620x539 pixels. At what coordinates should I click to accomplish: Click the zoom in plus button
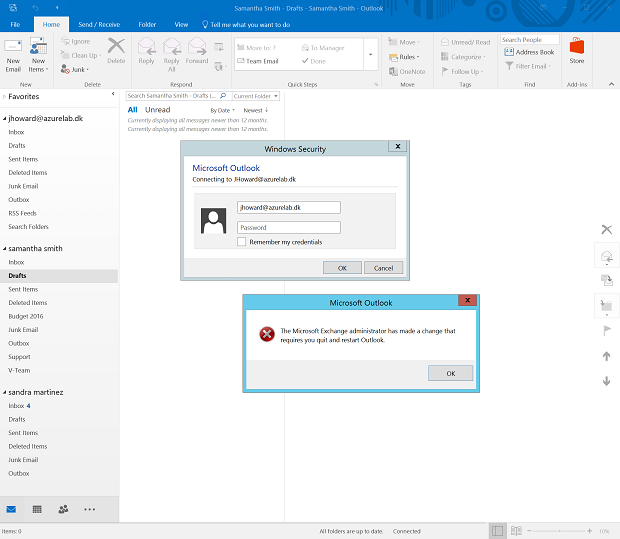click(x=590, y=531)
